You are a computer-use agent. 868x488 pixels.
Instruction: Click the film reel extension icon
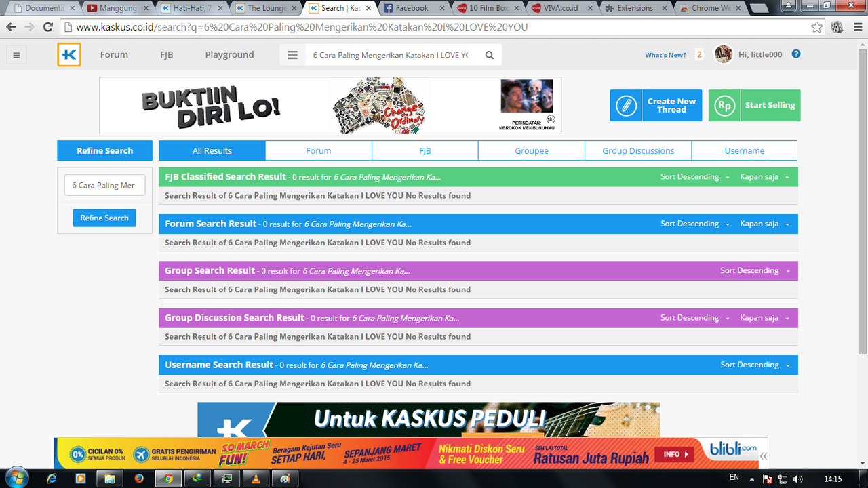[837, 27]
